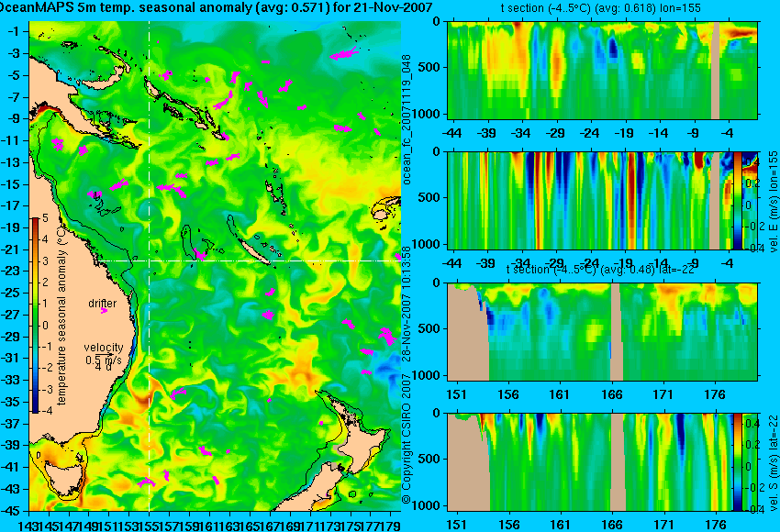Viewport: 780px width, 532px height.
Task: Select the temperature section plot for lon=155
Action: coord(603,70)
